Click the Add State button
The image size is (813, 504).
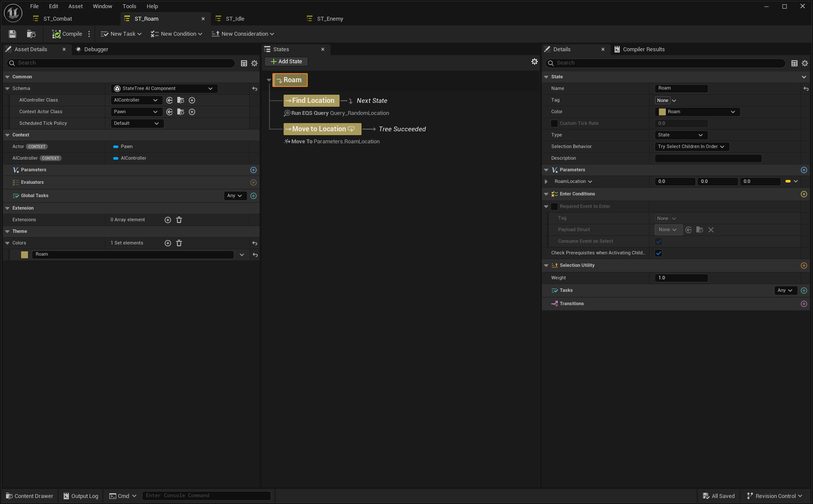pyautogui.click(x=286, y=61)
